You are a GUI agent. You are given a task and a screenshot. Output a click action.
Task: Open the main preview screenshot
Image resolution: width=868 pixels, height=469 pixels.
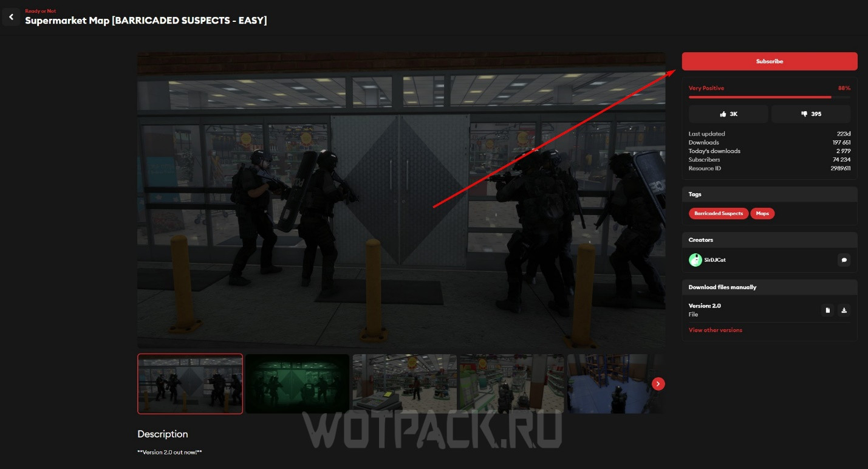(x=401, y=200)
